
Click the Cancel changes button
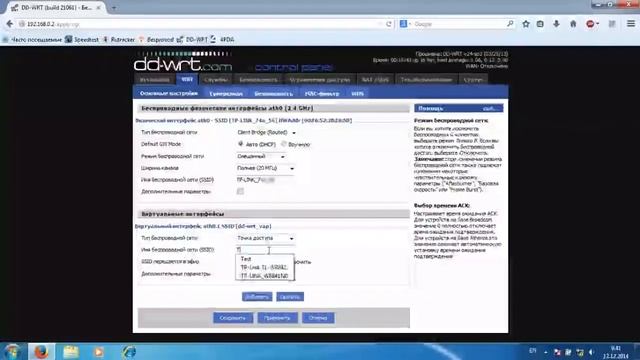(318, 318)
